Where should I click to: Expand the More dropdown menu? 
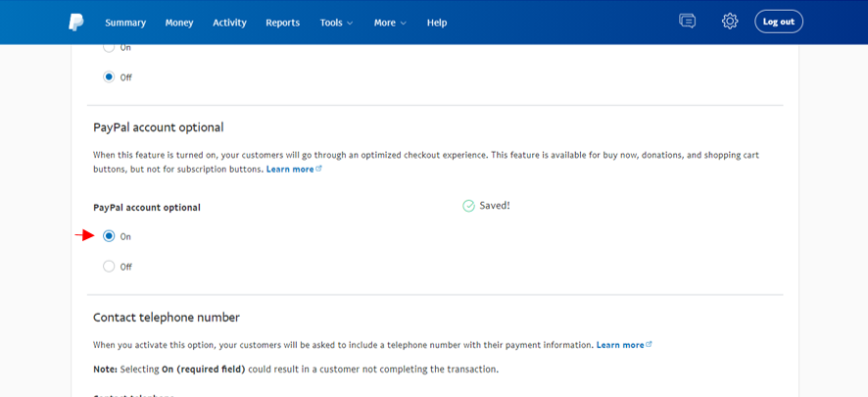(389, 23)
